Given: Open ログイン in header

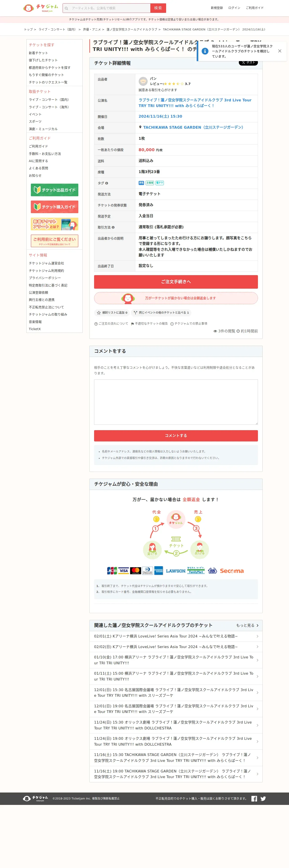Looking at the screenshot, I should click(234, 8).
